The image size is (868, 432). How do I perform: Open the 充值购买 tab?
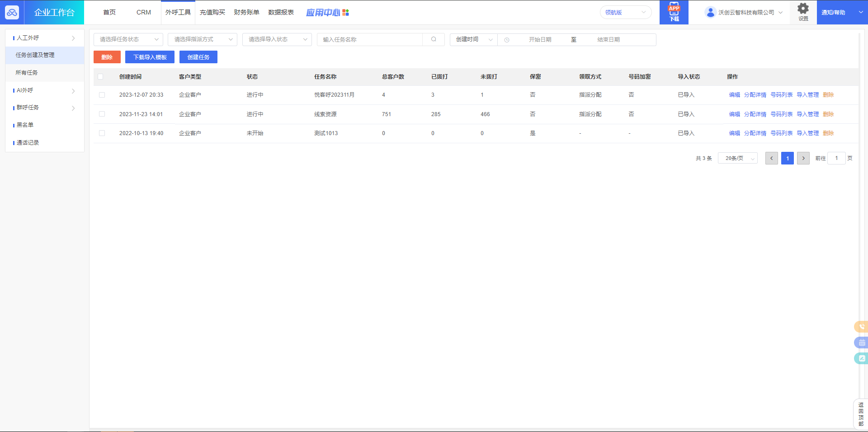point(212,12)
